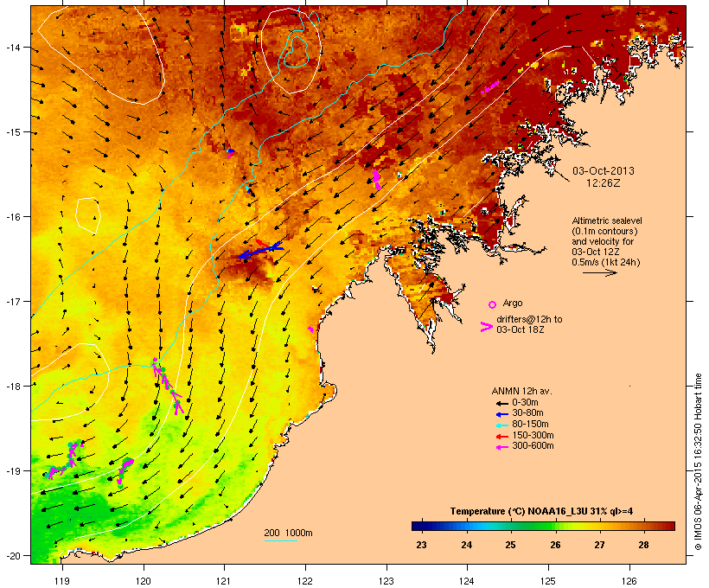The height and width of the screenshot is (588, 709).
Task: Click the Temperature NOAA16_L3U title
Action: (541, 512)
